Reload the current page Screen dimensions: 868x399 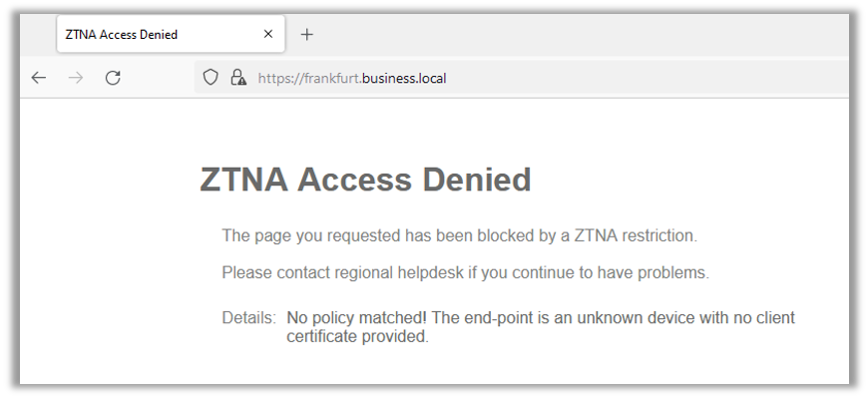[113, 78]
